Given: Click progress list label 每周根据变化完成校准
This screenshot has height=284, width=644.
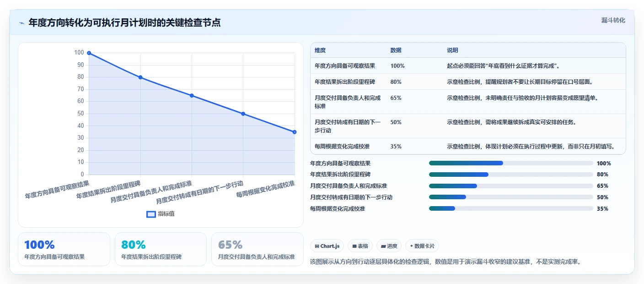Looking at the screenshot, I should (x=338, y=209).
